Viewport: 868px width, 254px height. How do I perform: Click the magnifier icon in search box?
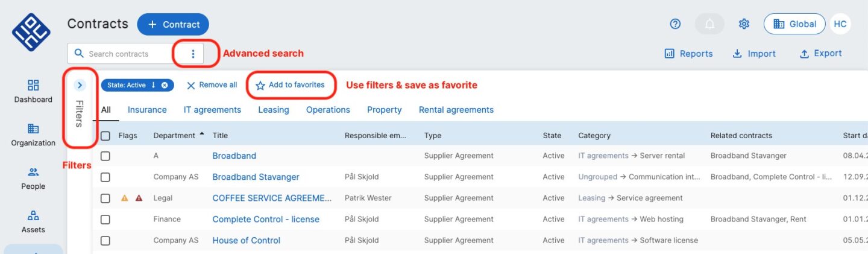point(78,54)
